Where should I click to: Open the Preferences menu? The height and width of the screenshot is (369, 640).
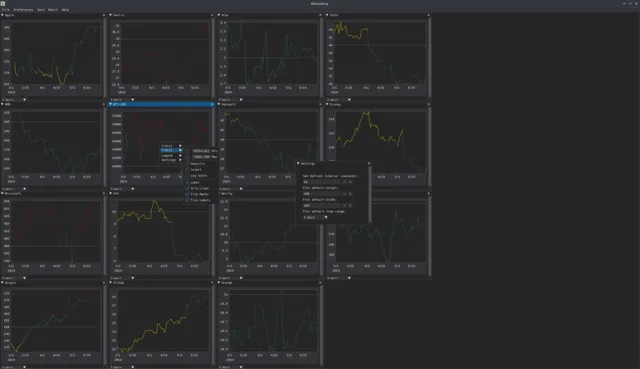pyautogui.click(x=23, y=9)
